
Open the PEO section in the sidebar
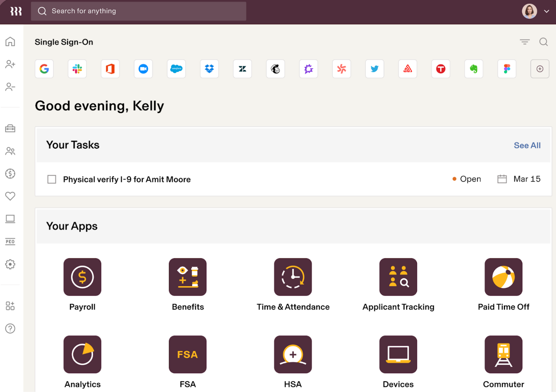10,241
